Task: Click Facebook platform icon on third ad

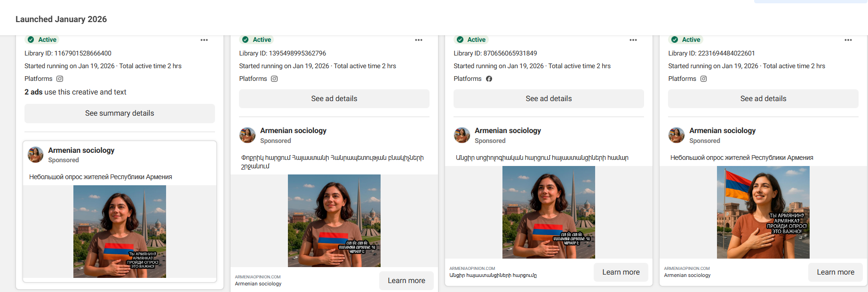Action: point(489,79)
